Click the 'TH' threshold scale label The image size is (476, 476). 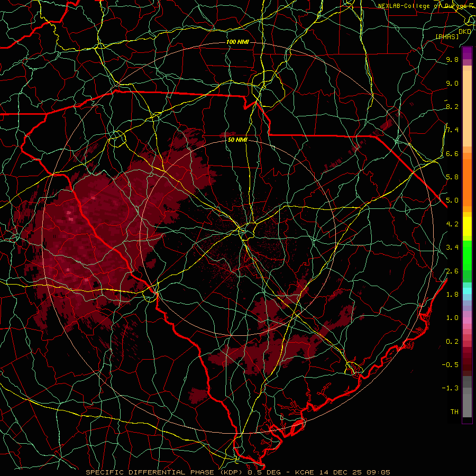click(x=454, y=412)
